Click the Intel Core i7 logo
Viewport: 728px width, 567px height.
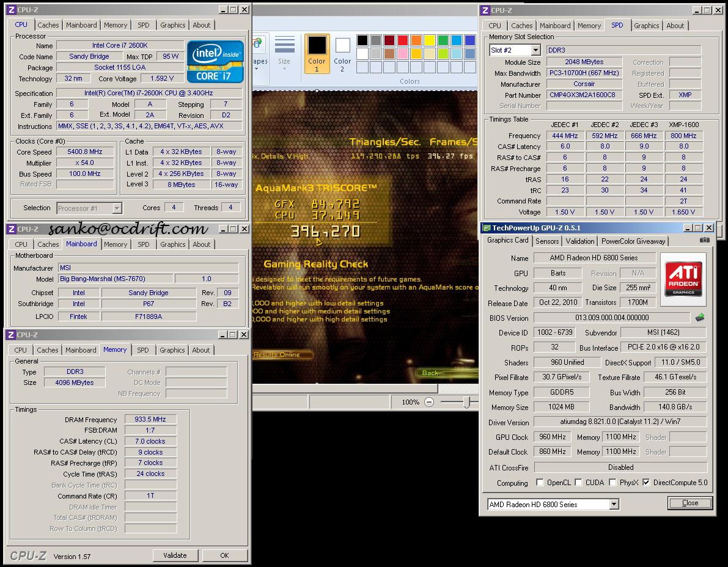coord(215,62)
